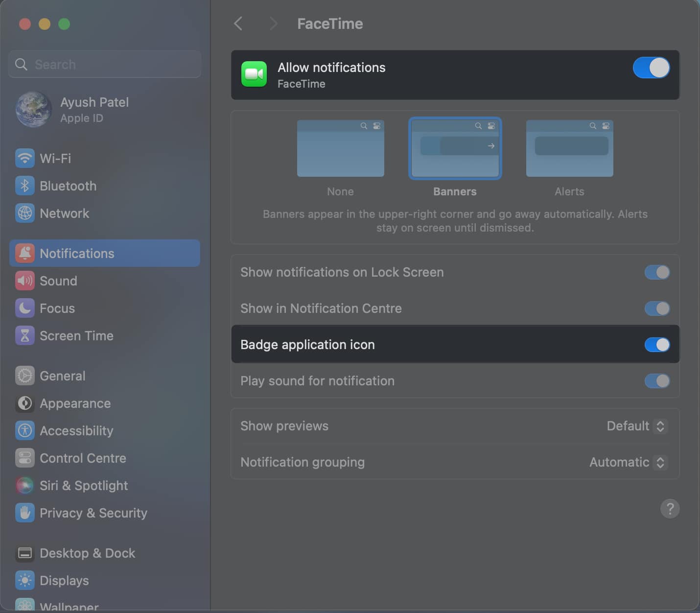The width and height of the screenshot is (700, 613).
Task: Click the Notifications bell icon
Action: [25, 253]
